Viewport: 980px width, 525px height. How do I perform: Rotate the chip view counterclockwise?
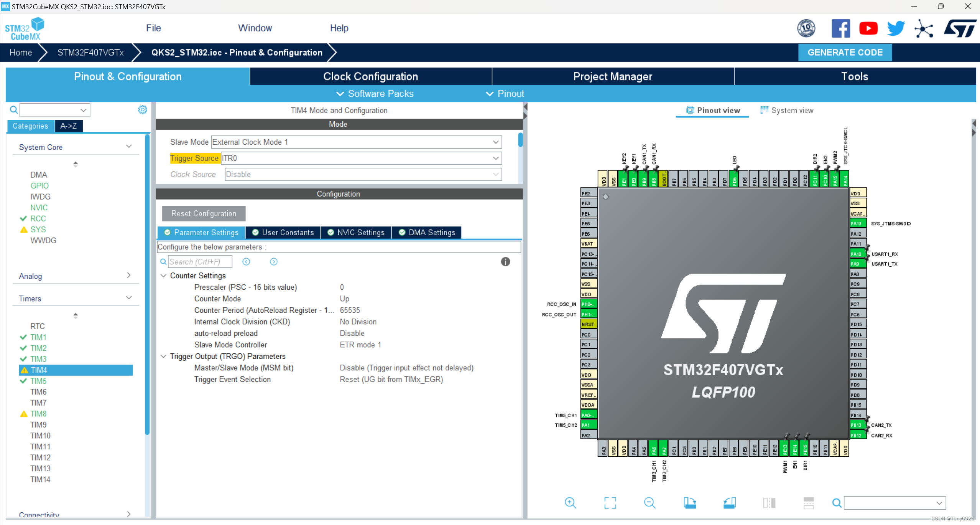click(729, 502)
